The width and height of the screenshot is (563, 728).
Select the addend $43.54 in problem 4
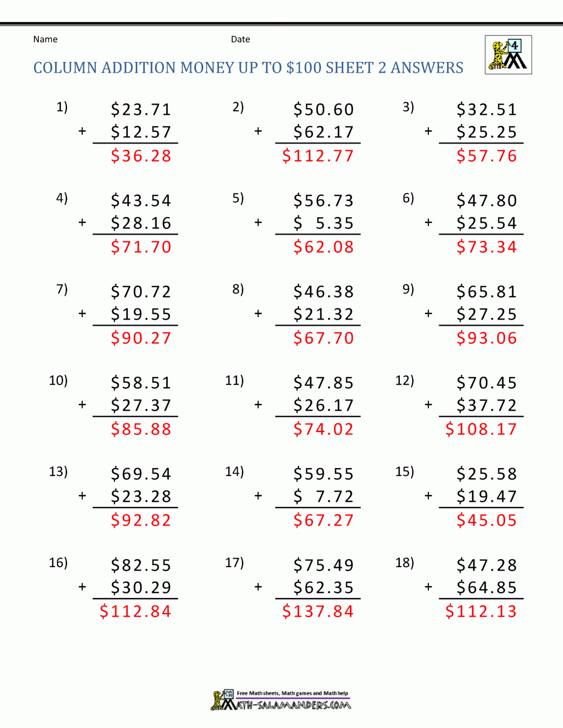click(x=141, y=201)
